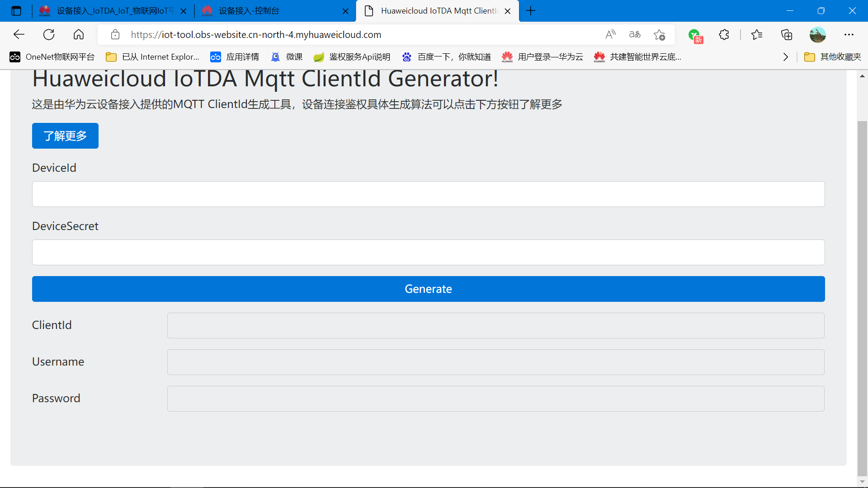Add page to favorites star icon
The height and width of the screenshot is (488, 868).
pos(659,34)
